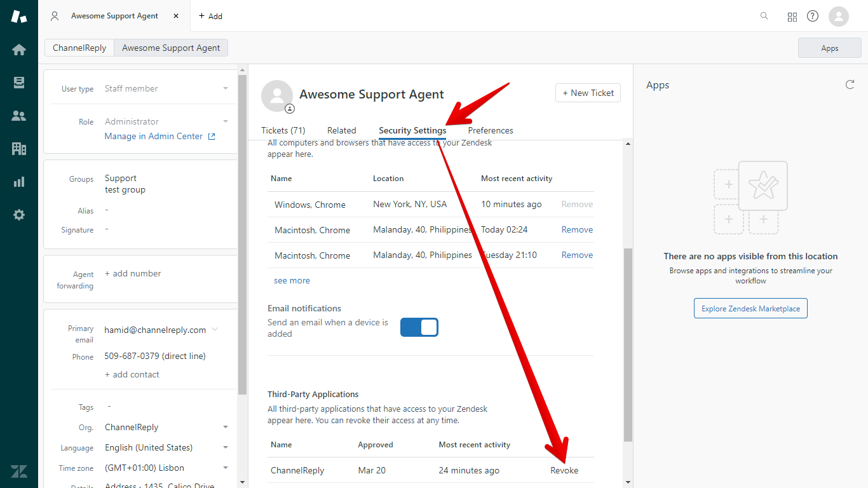This screenshot has width=868, height=488.
Task: Open the Time zone dropdown
Action: pos(226,468)
